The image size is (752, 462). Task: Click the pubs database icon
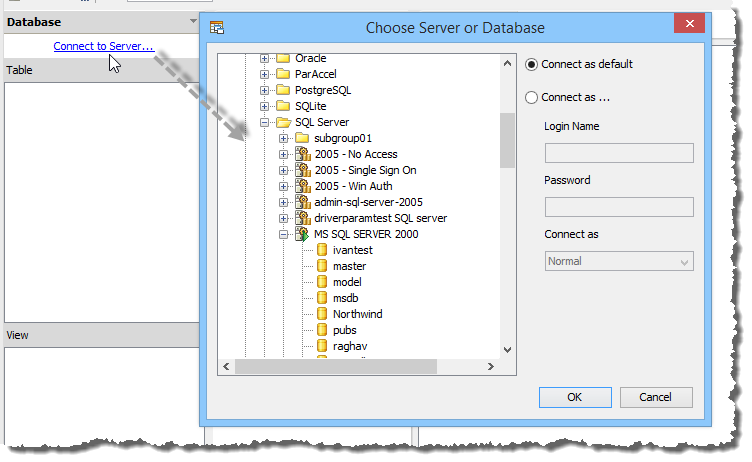322,330
